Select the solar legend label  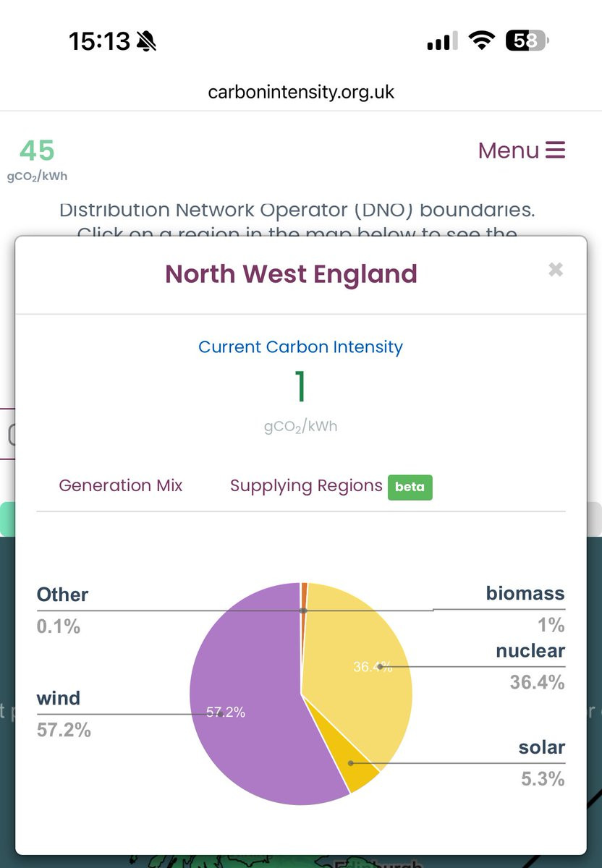[542, 748]
